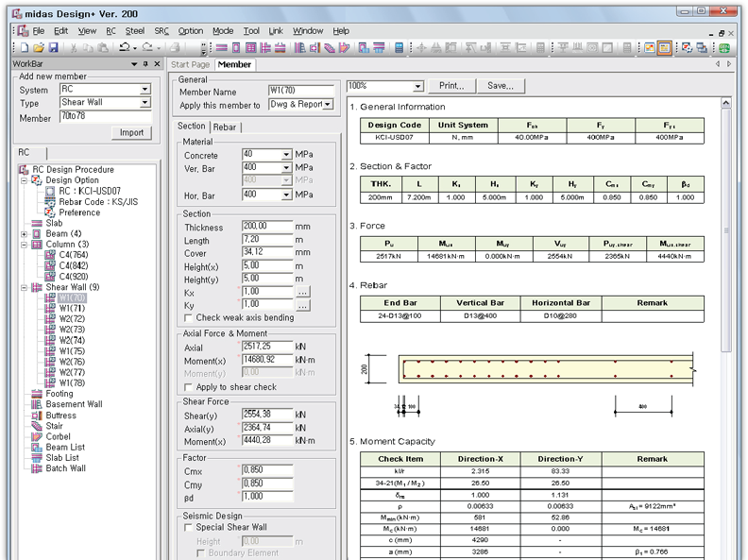Select the Shear Wall toolbar icon

[x=265, y=48]
